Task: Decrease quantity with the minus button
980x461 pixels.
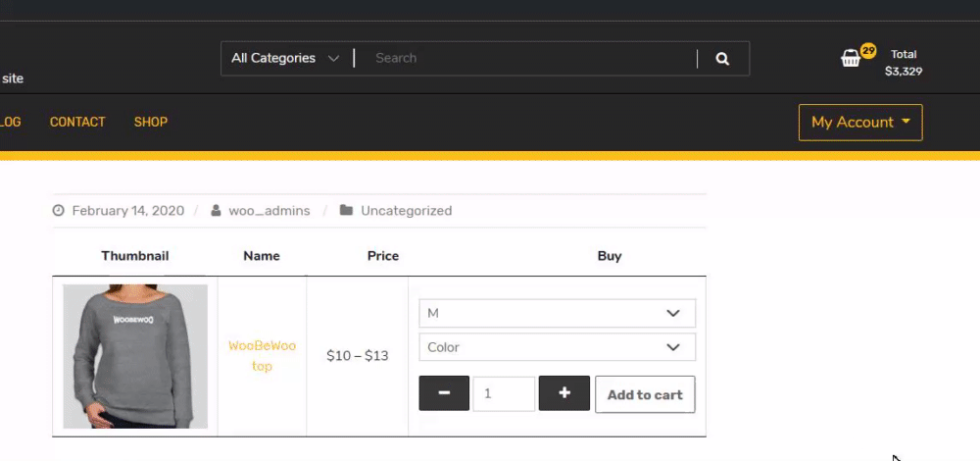Action: coord(444,394)
